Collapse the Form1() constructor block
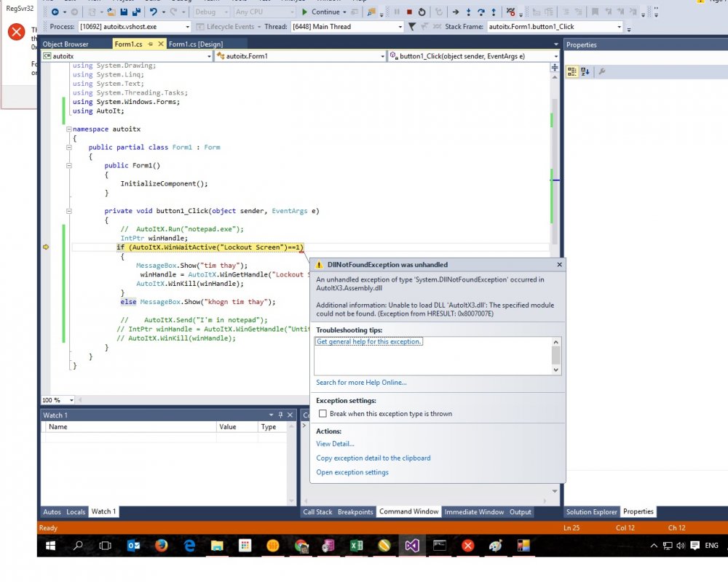Screen dimensions: 728x582 click(68, 165)
